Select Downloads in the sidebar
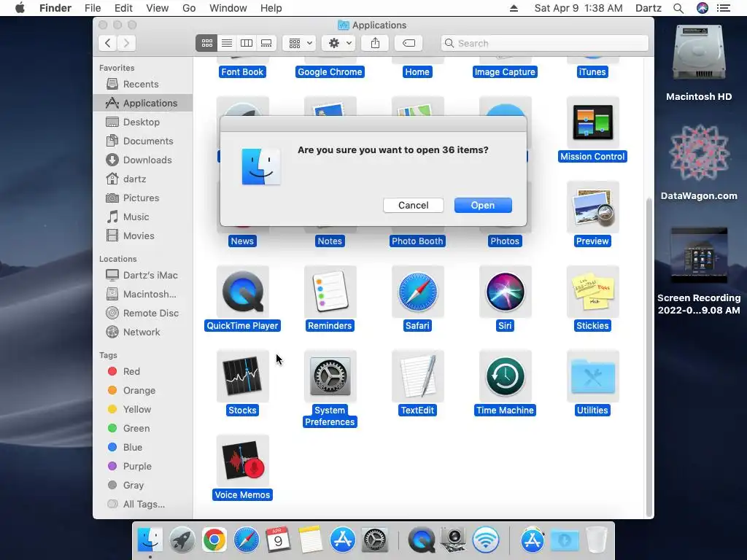 tap(142, 160)
